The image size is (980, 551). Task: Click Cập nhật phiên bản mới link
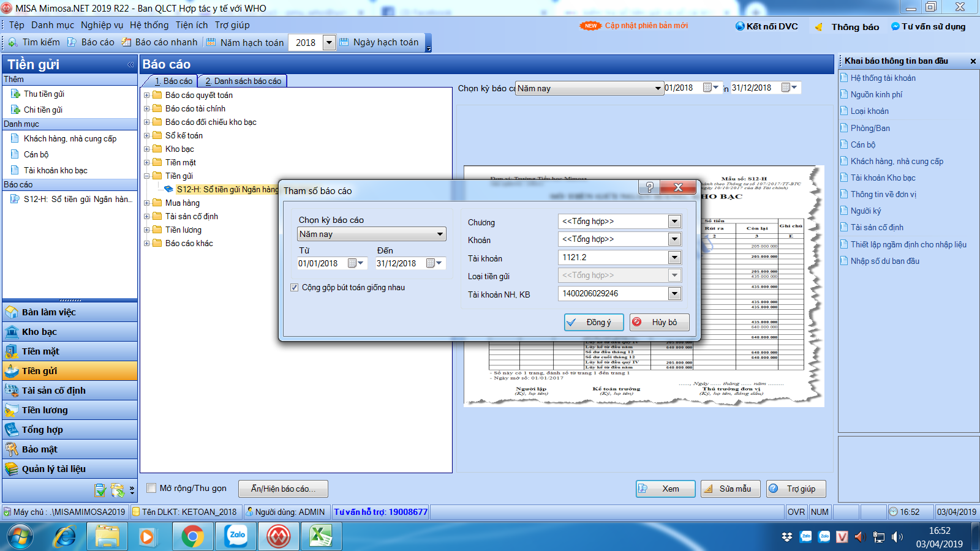point(646,26)
